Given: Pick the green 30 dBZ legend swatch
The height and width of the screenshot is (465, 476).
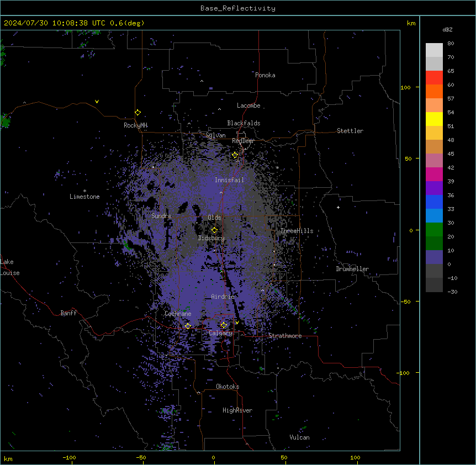Looking at the screenshot, I should tap(434, 229).
